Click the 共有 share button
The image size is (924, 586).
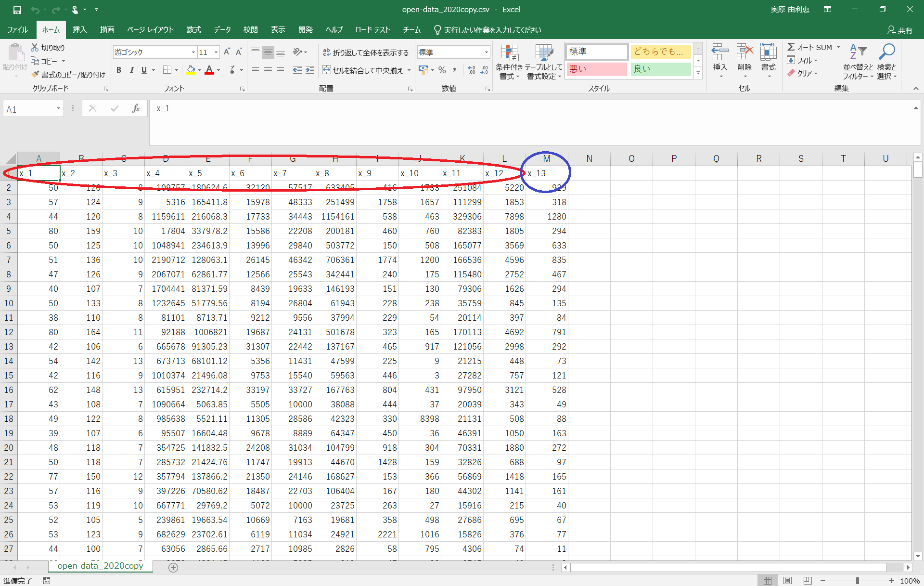tap(900, 30)
